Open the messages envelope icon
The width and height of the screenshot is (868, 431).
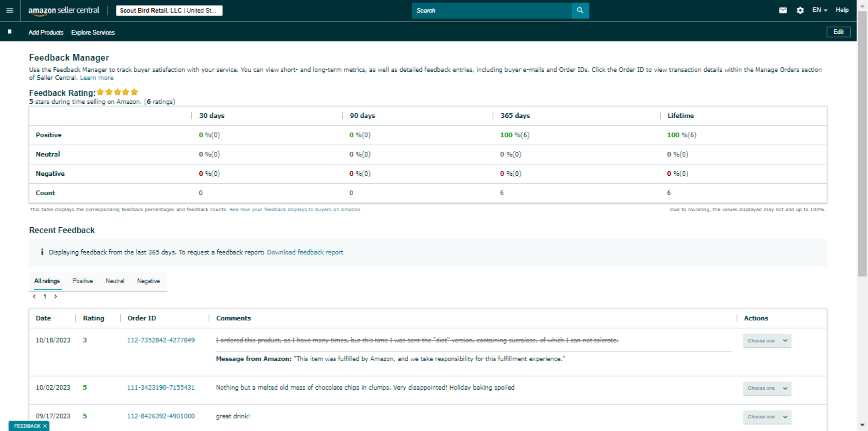(x=783, y=11)
